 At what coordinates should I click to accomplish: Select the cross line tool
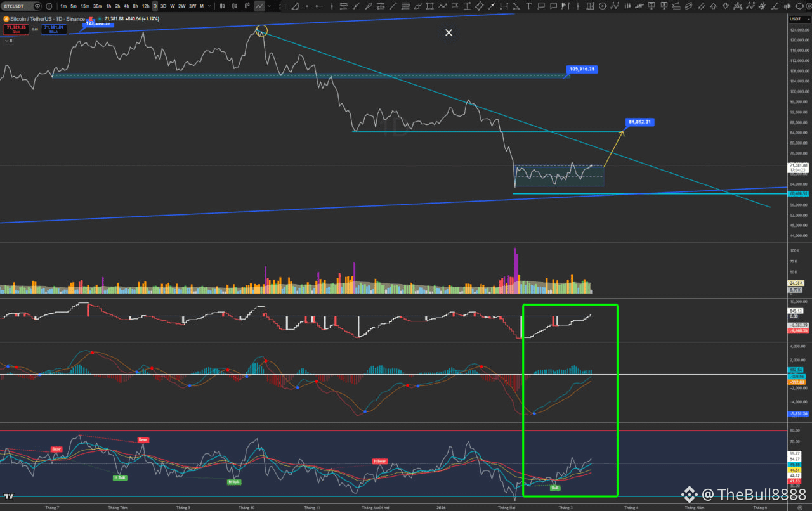[x=578, y=6]
